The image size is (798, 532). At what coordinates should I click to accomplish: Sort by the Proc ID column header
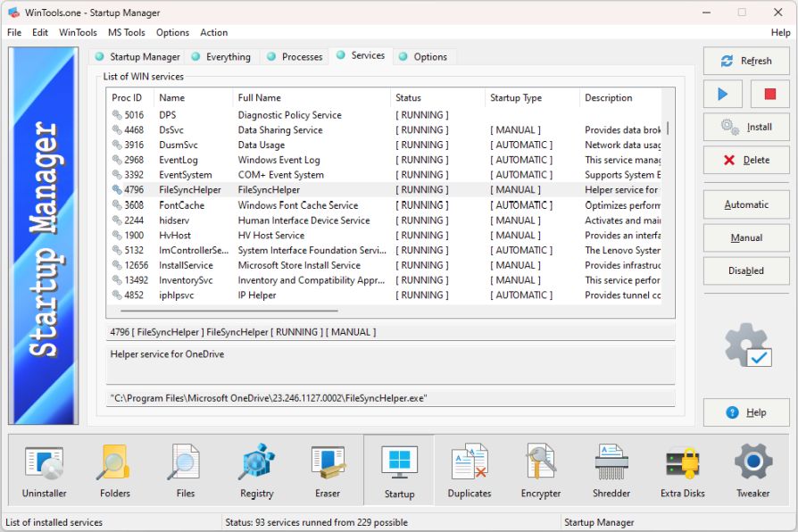pos(130,98)
